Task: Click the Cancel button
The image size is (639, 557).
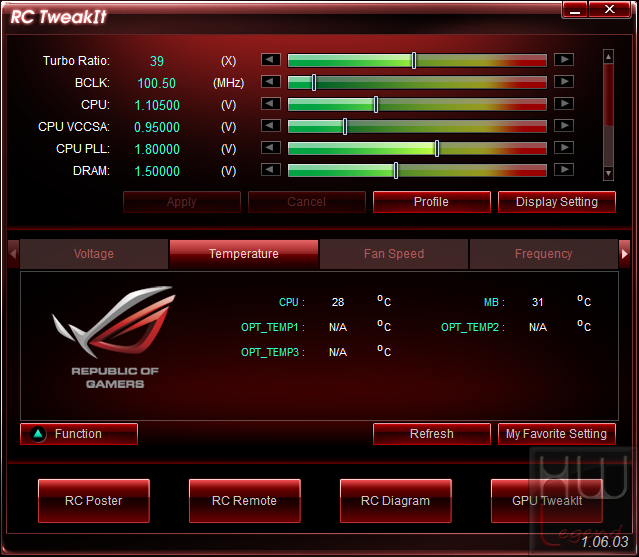Action: pos(306,202)
